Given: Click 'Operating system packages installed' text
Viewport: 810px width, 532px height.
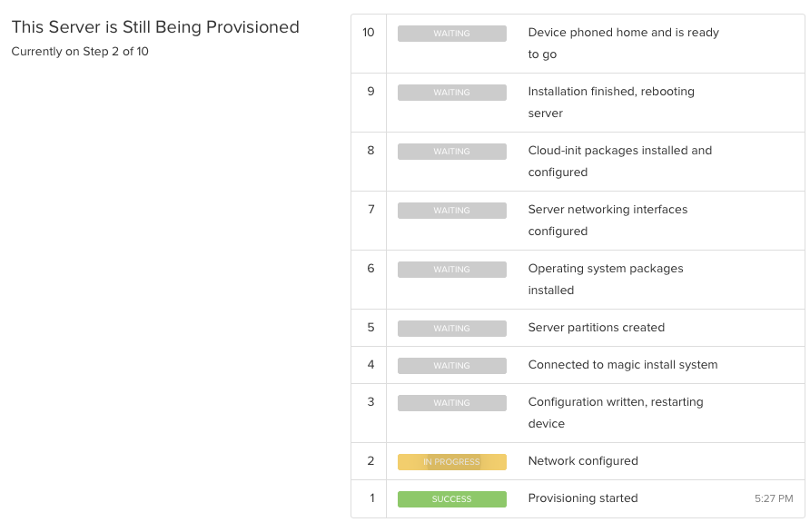Looking at the screenshot, I should [606, 280].
